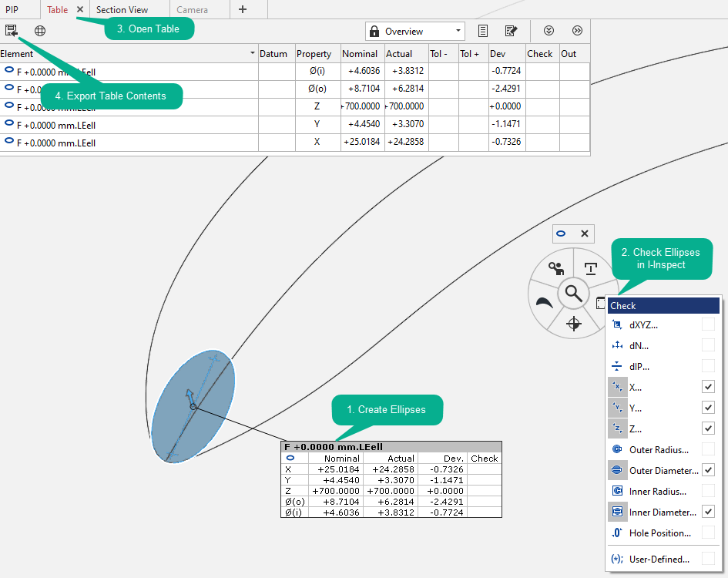Screen dimensions: 728x578
Task: Click the crescent surface icon in radial menu
Action: [x=544, y=304]
